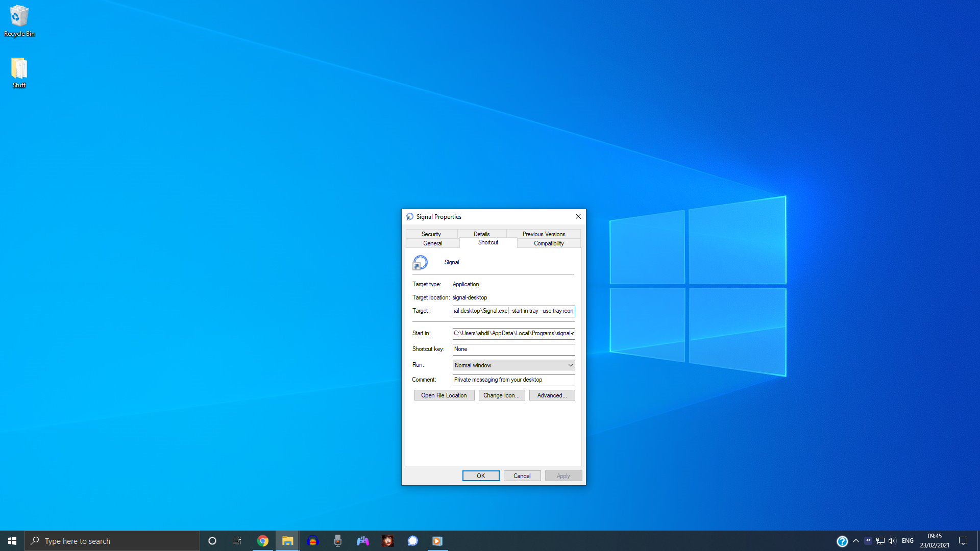This screenshot has width=980, height=551.
Task: Expand hidden icons in the system tray
Action: point(856,541)
